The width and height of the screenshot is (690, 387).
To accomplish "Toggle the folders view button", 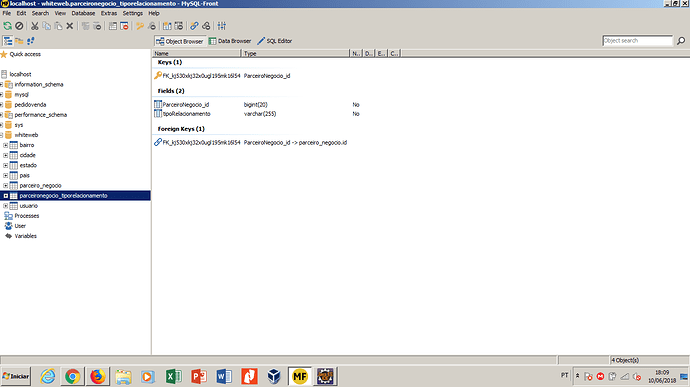I will (19, 41).
